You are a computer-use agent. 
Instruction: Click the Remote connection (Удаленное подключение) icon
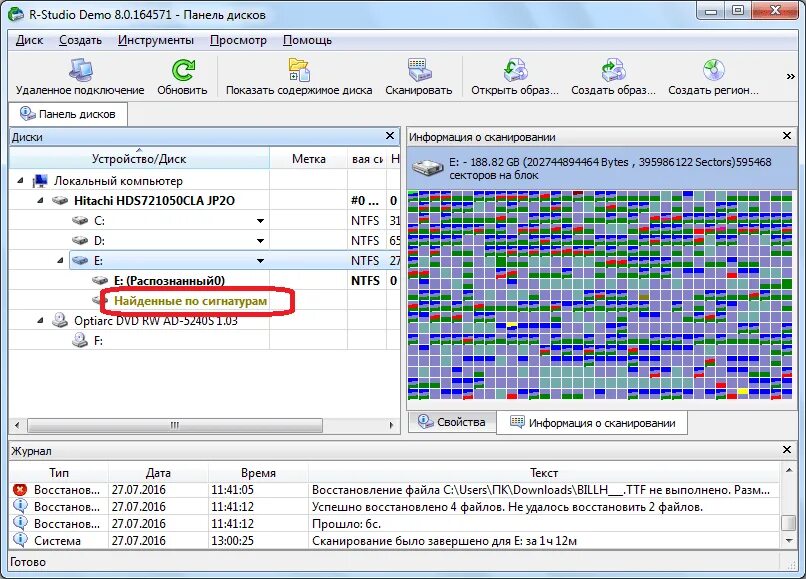[x=81, y=70]
